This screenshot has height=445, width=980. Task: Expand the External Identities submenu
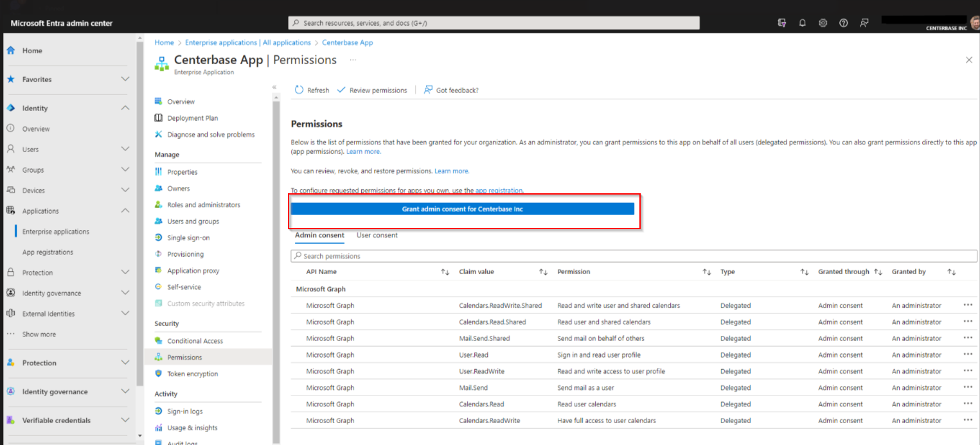[x=125, y=313]
